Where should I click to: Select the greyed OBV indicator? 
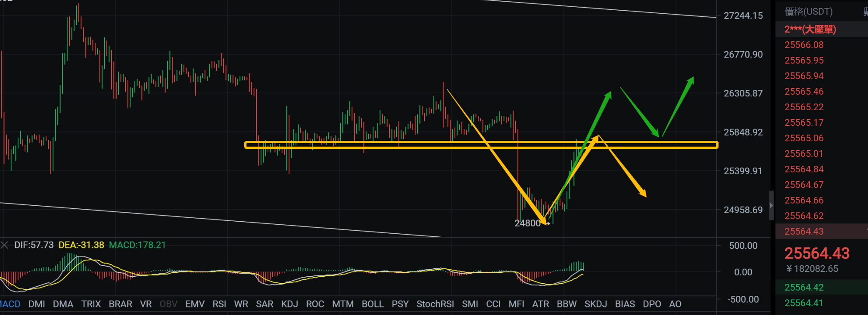[168, 304]
